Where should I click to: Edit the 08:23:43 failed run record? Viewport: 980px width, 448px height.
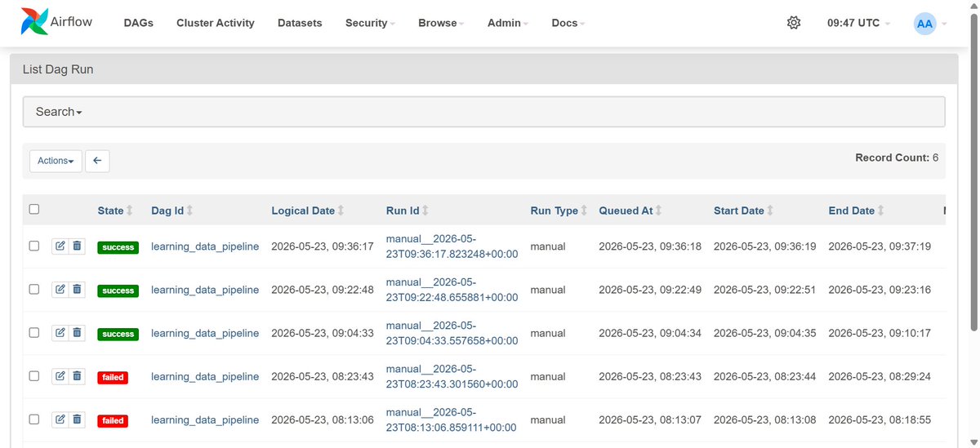tap(60, 375)
